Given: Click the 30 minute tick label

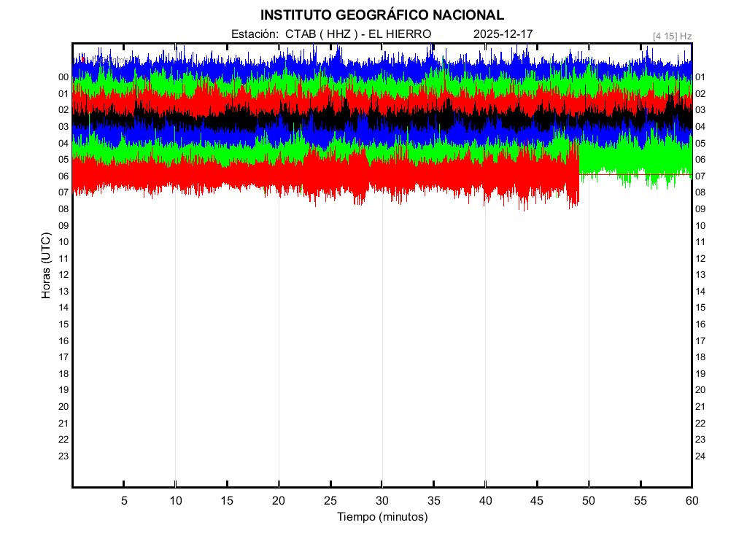Looking at the screenshot, I should [x=382, y=501].
